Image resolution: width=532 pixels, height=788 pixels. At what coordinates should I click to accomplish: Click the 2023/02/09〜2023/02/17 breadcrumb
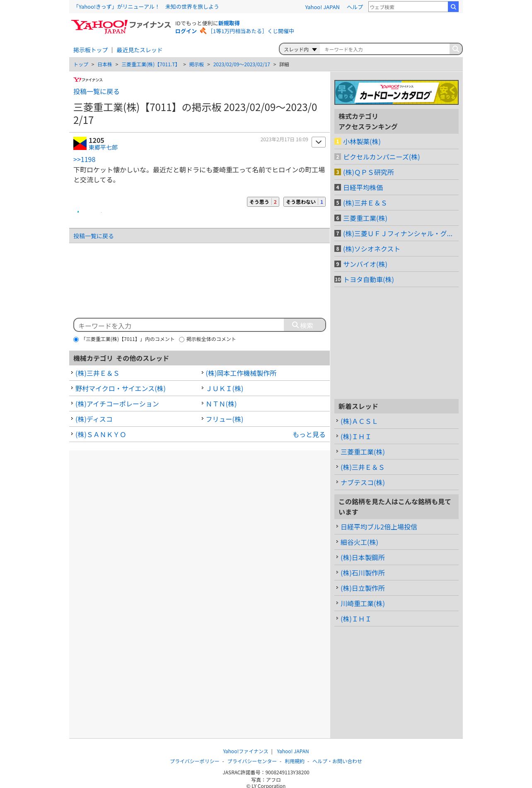(x=242, y=64)
